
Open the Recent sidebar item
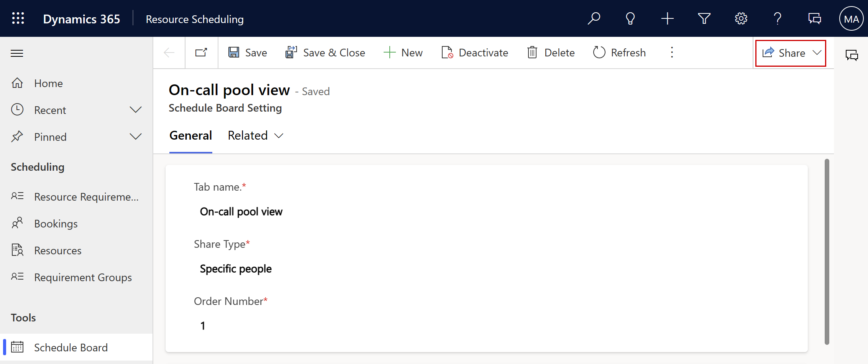click(x=50, y=110)
